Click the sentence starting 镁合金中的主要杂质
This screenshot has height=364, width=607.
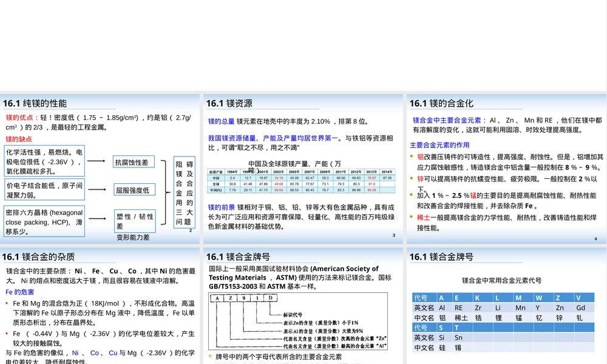point(101,276)
